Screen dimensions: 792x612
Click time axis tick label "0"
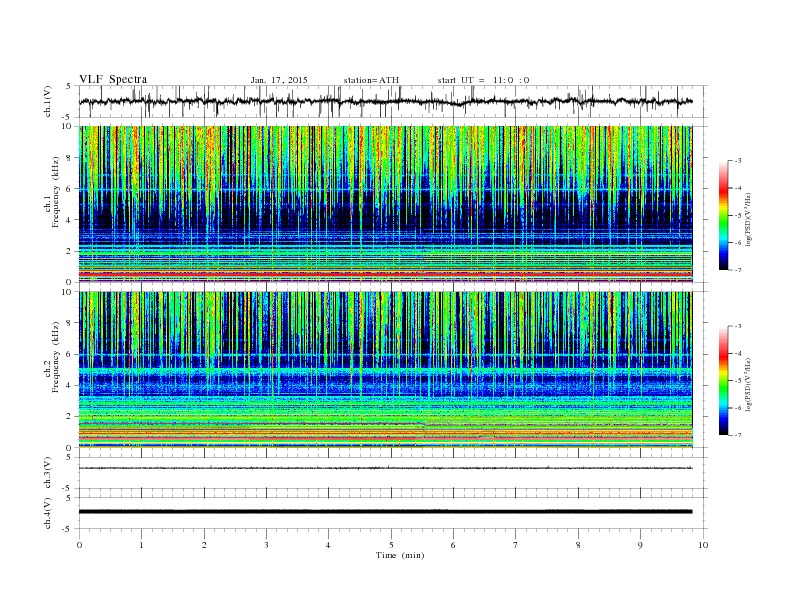pos(79,545)
